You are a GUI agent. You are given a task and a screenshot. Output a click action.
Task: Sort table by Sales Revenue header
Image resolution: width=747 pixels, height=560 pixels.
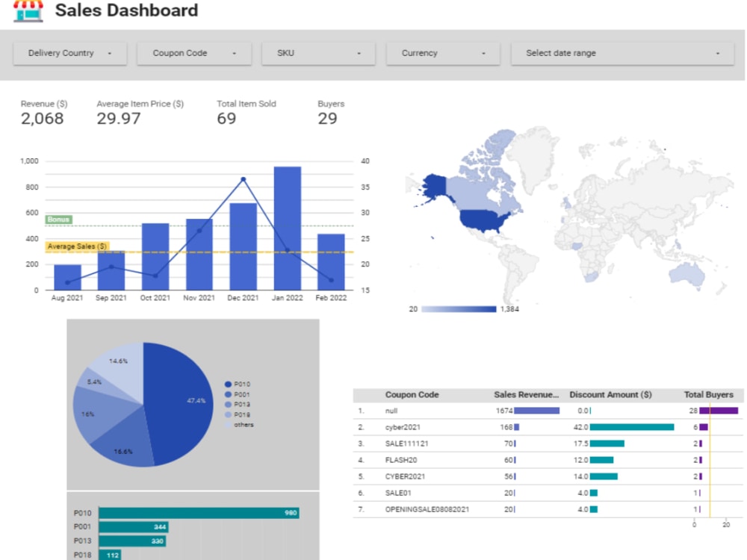click(526, 395)
